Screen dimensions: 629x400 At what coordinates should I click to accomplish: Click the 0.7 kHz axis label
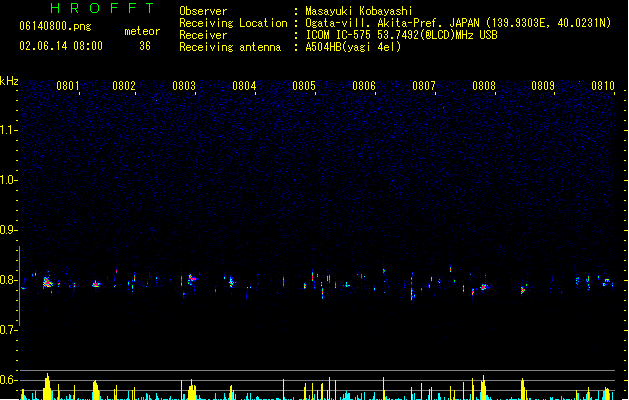pyautogui.click(x=8, y=330)
